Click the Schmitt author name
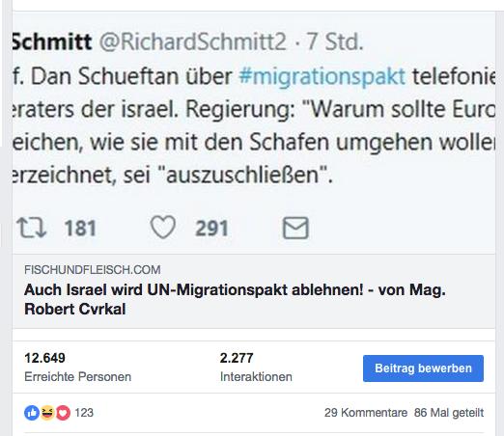The width and height of the screenshot is (504, 436). 52,41
